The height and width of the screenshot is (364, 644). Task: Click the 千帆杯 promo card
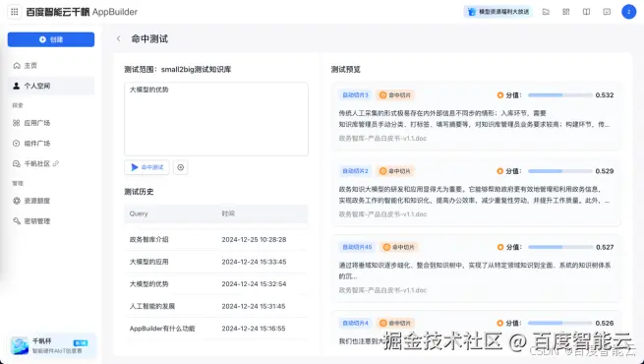tap(51, 345)
